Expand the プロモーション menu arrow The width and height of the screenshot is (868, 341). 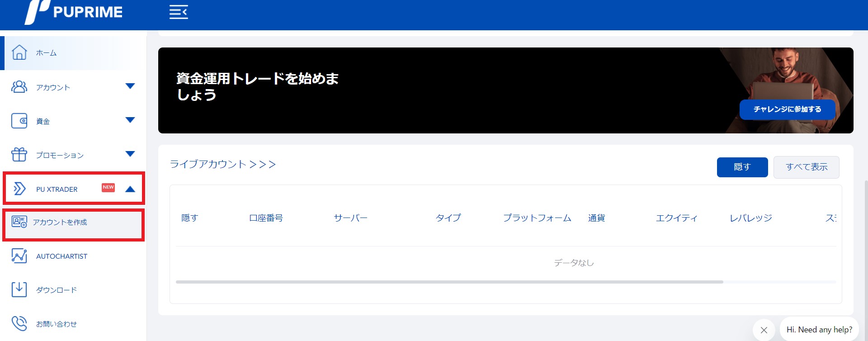pyautogui.click(x=130, y=154)
